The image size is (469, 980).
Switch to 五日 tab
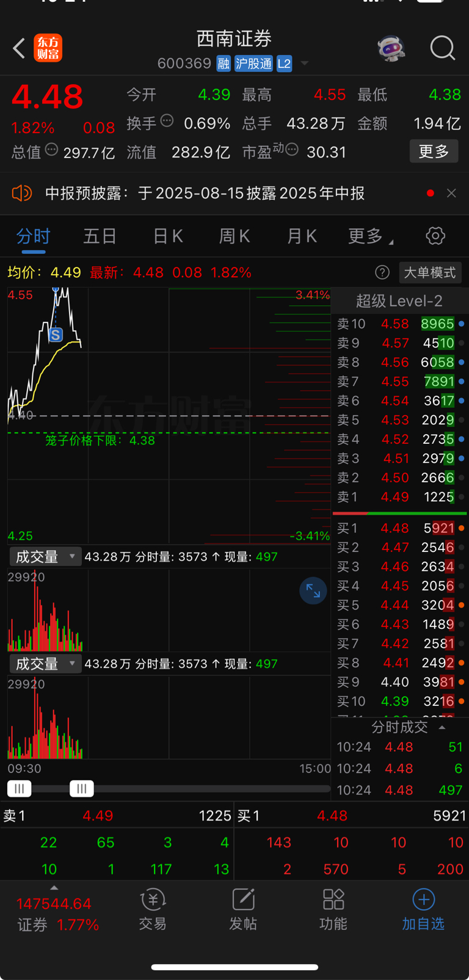click(100, 236)
